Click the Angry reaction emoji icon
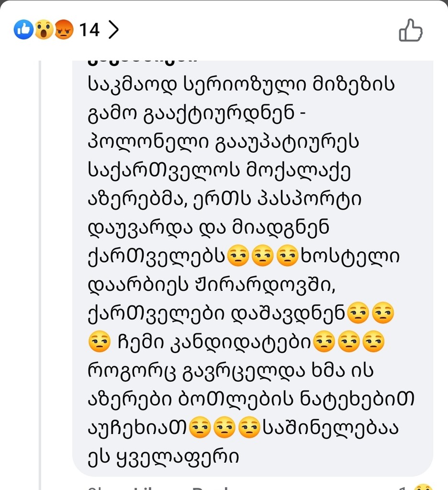The height and width of the screenshot is (490, 448). tap(63, 31)
